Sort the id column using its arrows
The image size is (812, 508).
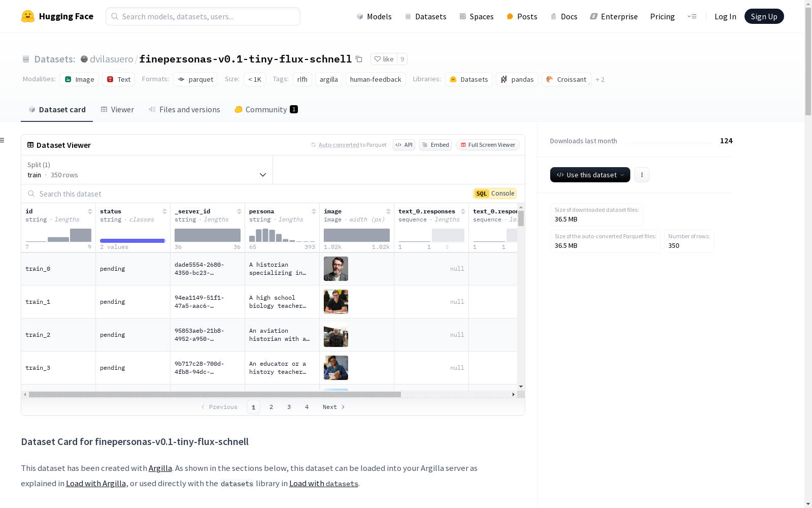click(90, 211)
